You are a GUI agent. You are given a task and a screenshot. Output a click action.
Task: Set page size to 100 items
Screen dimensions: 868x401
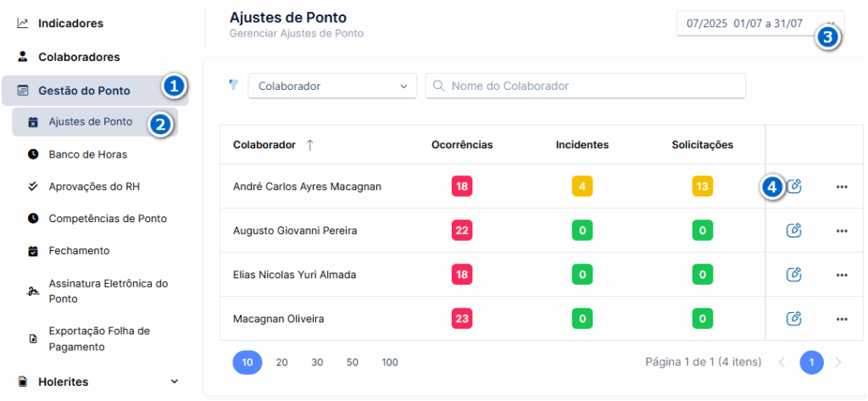coord(390,362)
